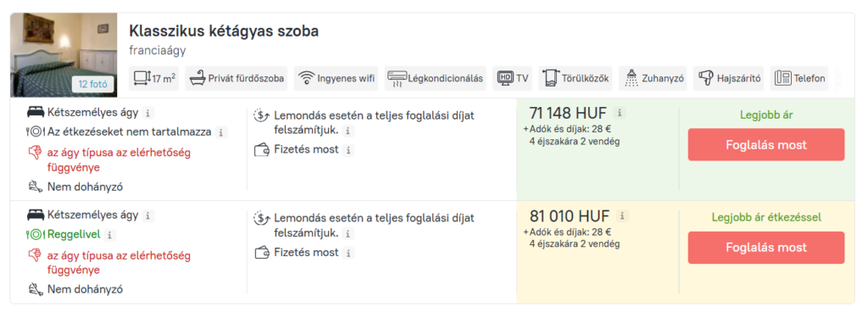This screenshot has height=319, width=868.
Task: Click the Törülközők towel icon
Action: [x=551, y=78]
